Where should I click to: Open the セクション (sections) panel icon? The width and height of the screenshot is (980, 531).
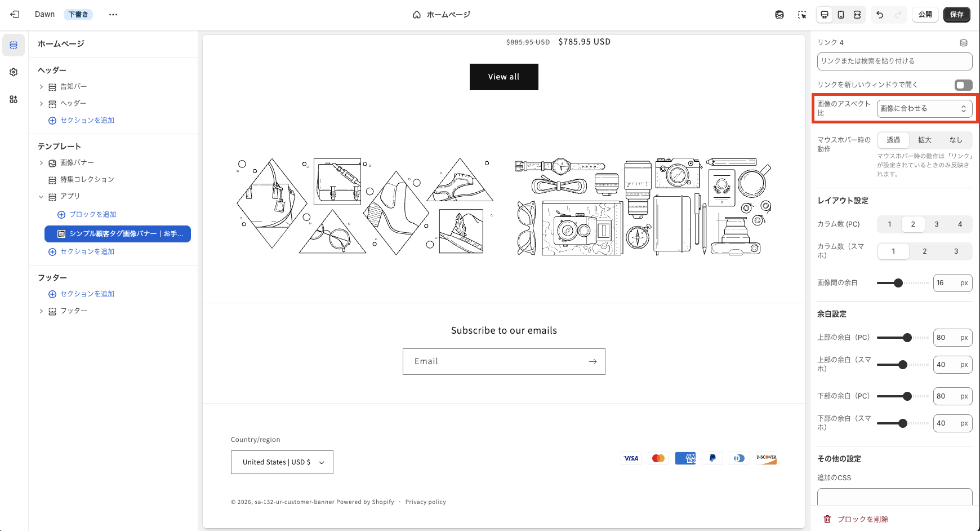coord(14,45)
